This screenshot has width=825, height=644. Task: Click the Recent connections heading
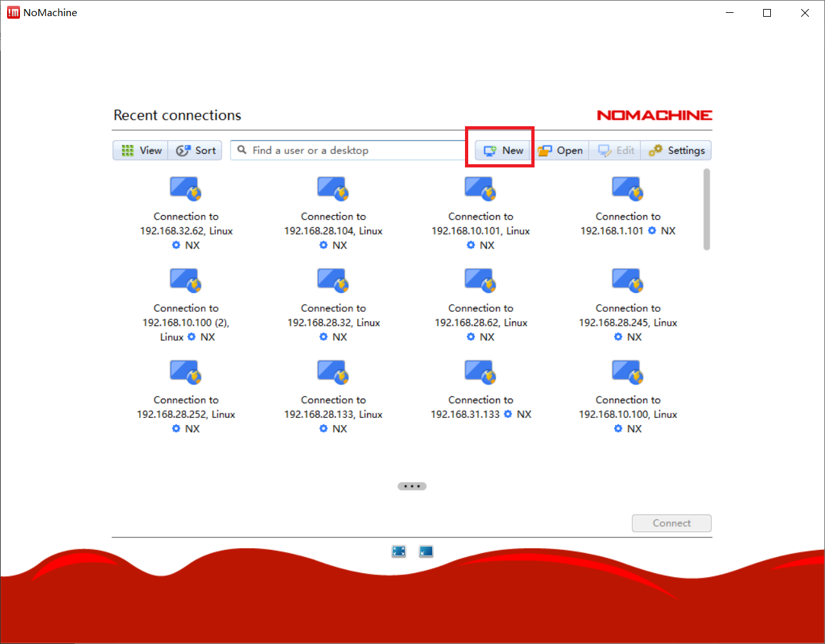point(178,115)
